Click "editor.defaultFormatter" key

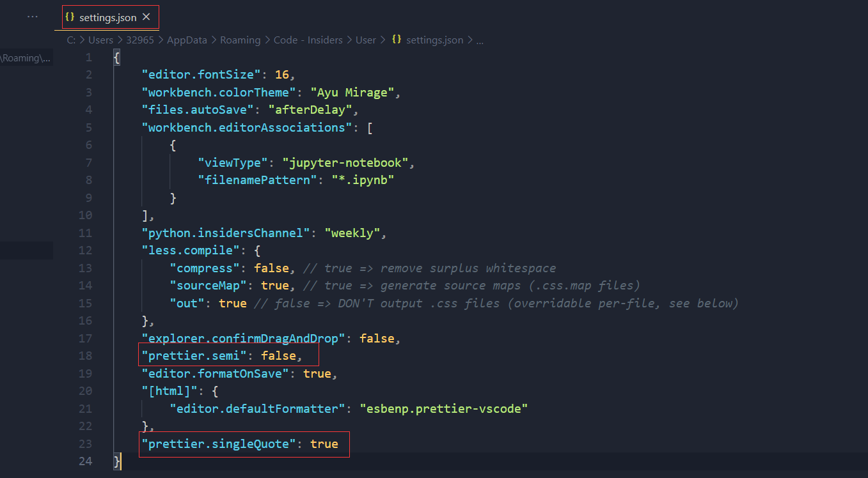258,409
